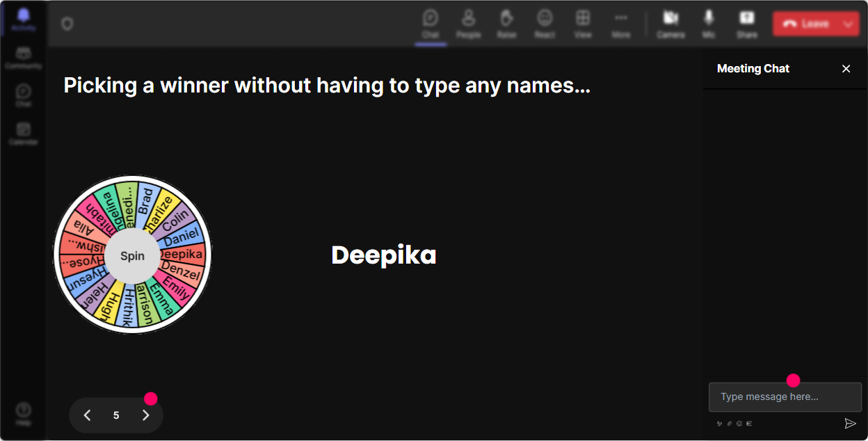Click the slide number 5 indicator

[116, 415]
